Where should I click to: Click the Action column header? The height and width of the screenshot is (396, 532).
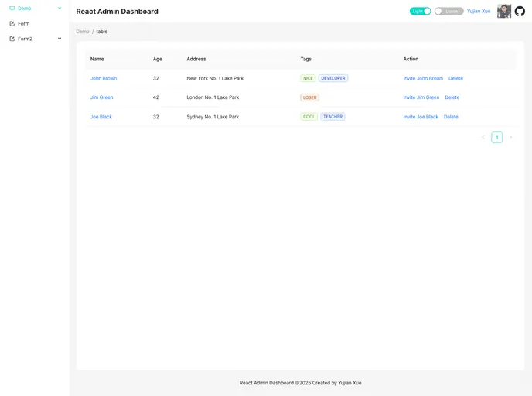pyautogui.click(x=411, y=59)
